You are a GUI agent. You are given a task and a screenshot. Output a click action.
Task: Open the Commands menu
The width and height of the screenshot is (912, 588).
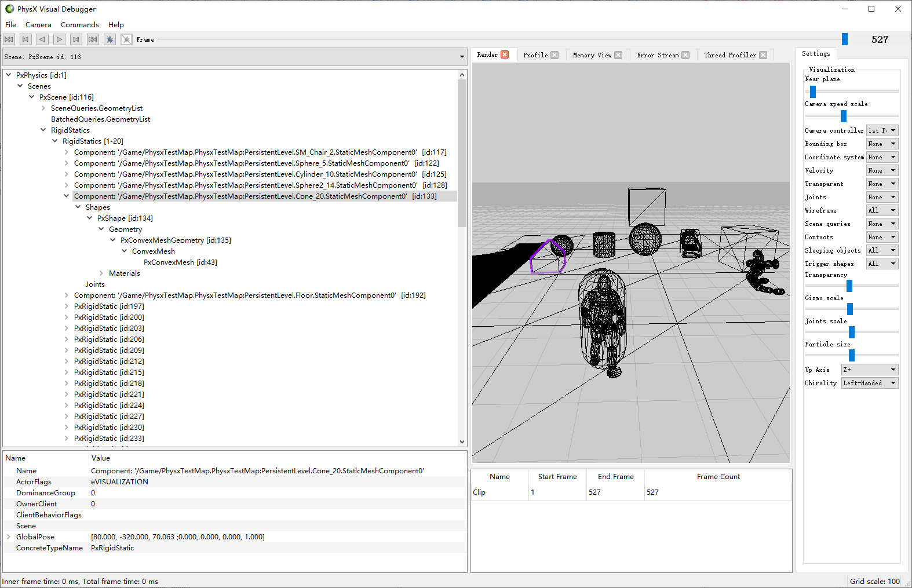pyautogui.click(x=80, y=25)
